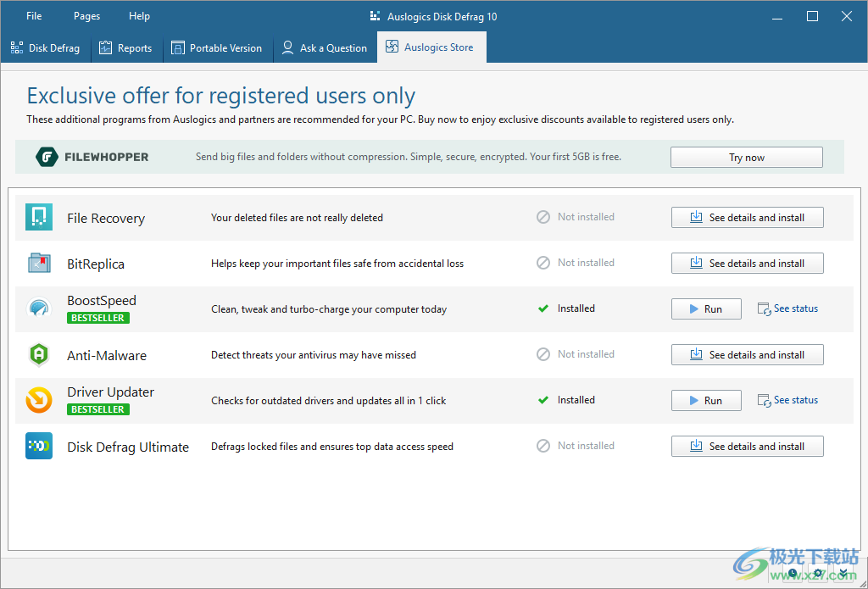Click the FileWhopper logo in the banner
868x589 pixels.
pos(92,157)
